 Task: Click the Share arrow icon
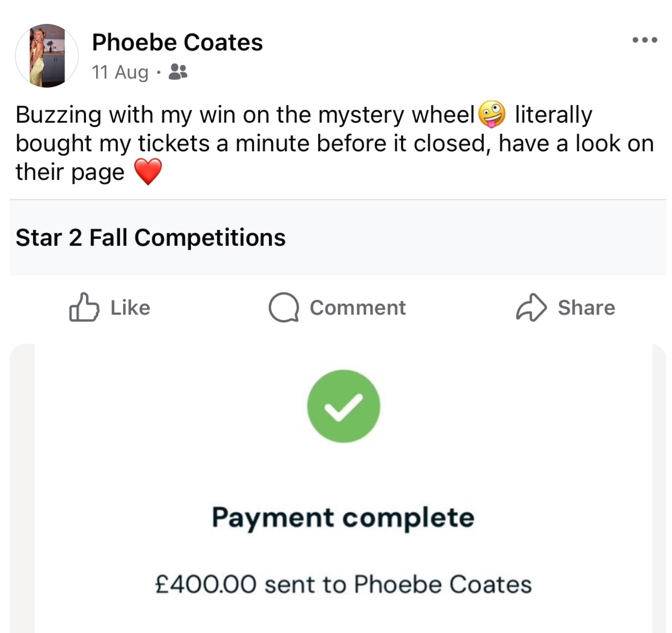coord(531,307)
